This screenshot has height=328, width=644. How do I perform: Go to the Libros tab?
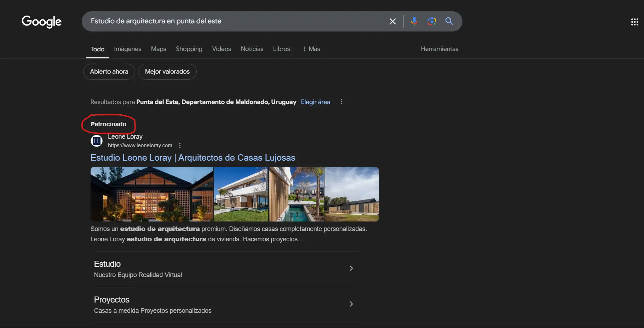281,49
